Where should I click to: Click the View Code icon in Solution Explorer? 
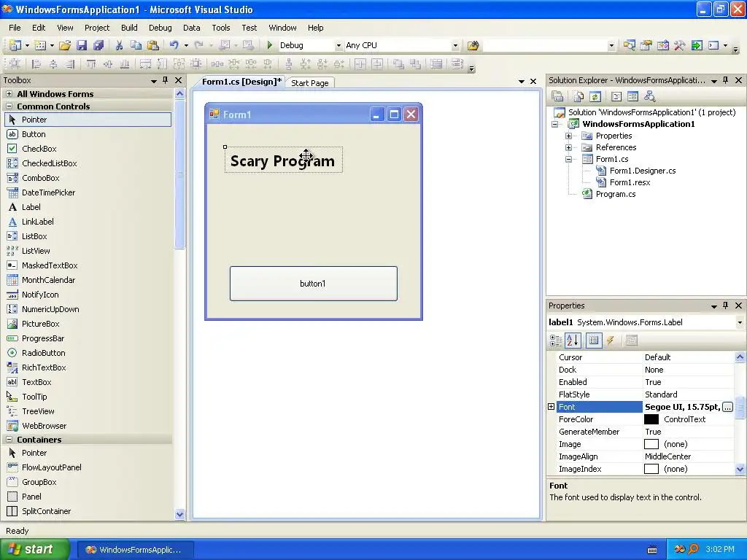point(616,97)
